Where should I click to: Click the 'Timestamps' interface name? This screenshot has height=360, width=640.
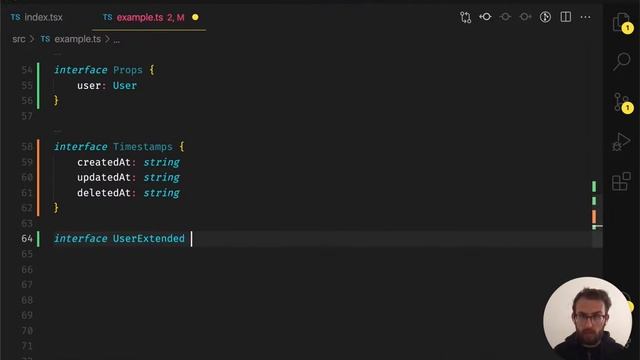click(142, 147)
